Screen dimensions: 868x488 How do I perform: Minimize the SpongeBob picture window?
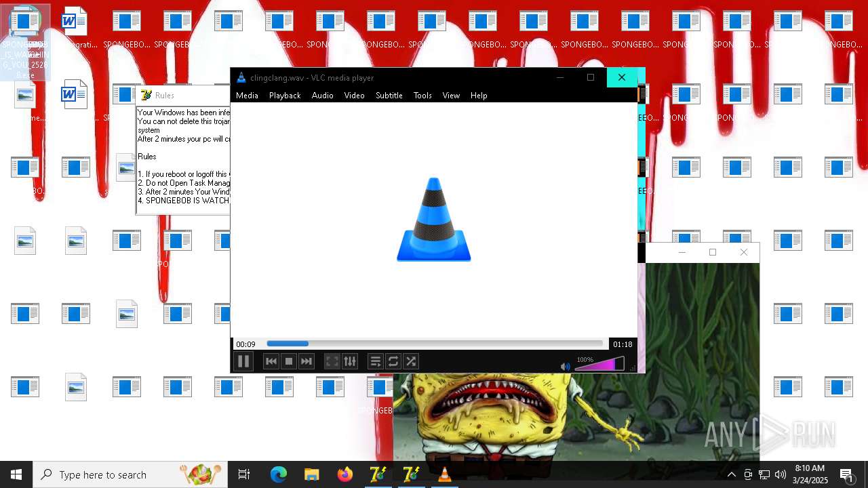[682, 252]
